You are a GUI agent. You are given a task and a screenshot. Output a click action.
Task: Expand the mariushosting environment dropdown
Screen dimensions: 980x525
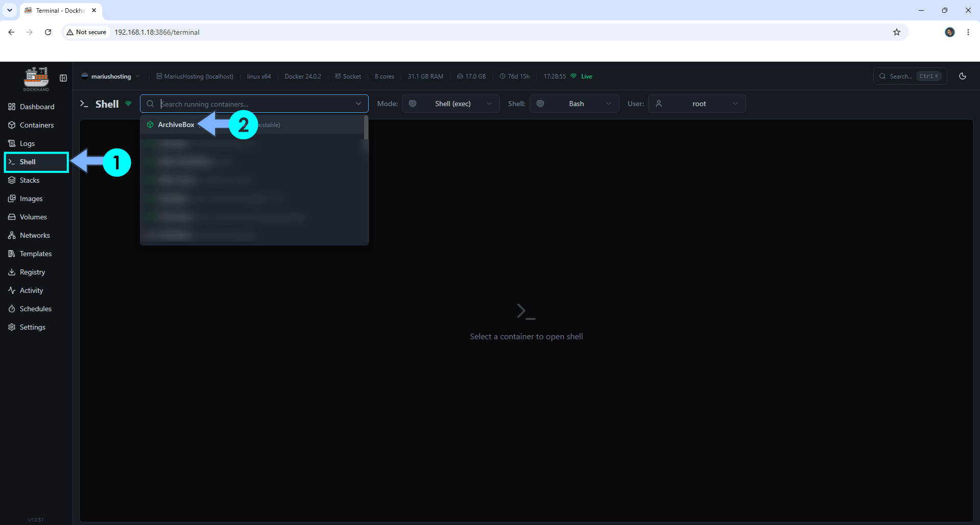tap(110, 77)
